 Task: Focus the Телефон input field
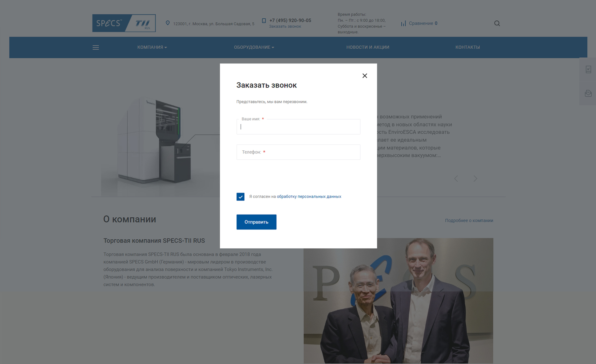298,152
